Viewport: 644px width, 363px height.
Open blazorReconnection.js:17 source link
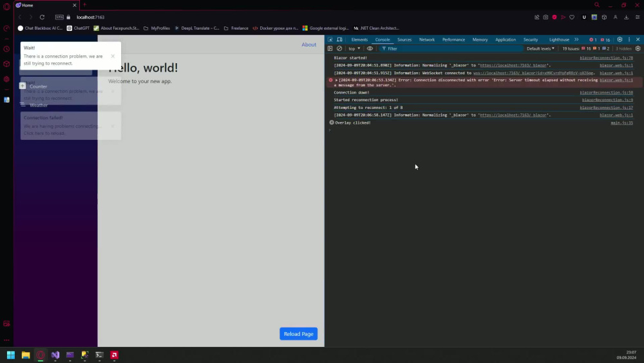pos(606,108)
